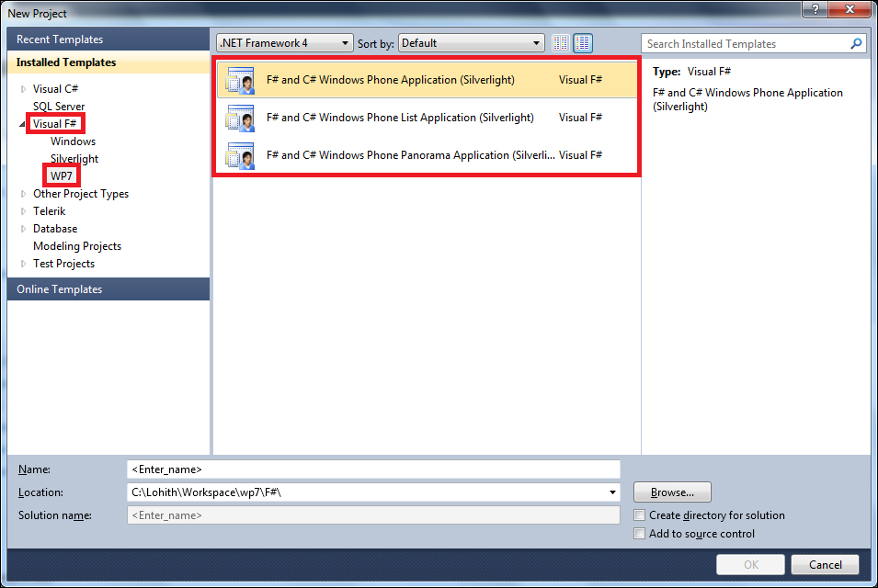Click the search magnifier icon

856,43
